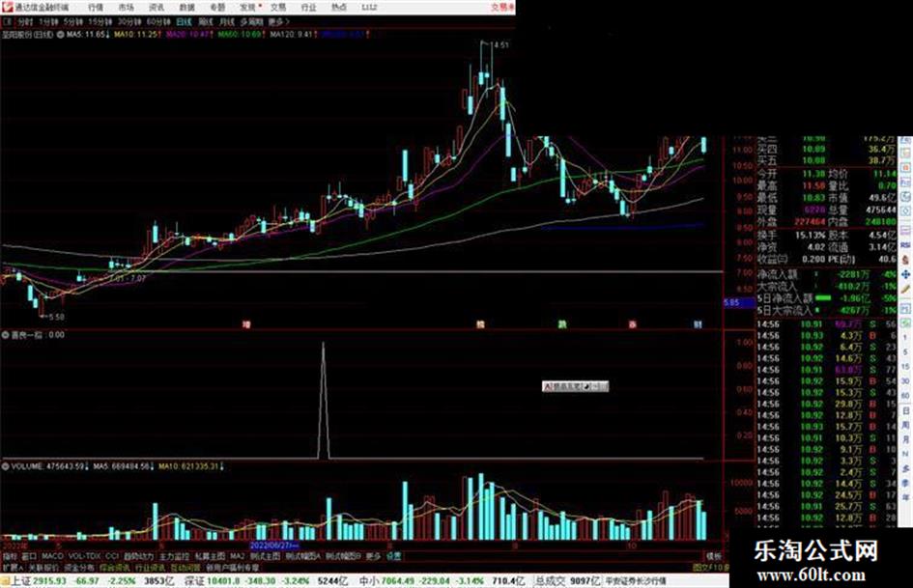Open the 综合资讯 bottom tab
Screen dimensions: 913x588
click(114, 567)
